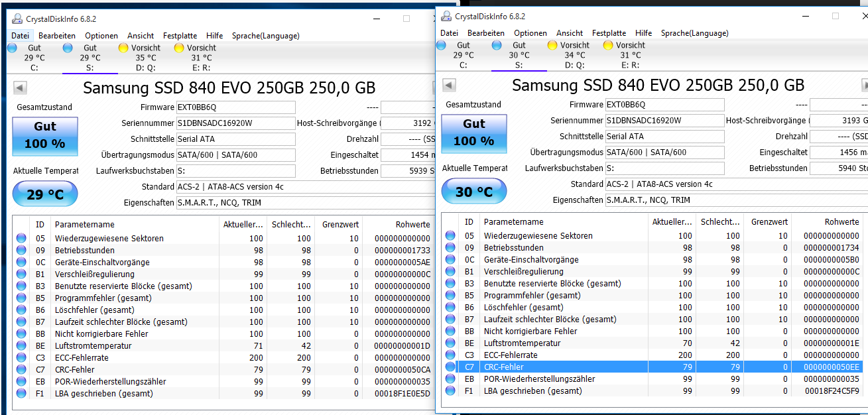Click status icon for 05 row, right window

click(x=450, y=236)
